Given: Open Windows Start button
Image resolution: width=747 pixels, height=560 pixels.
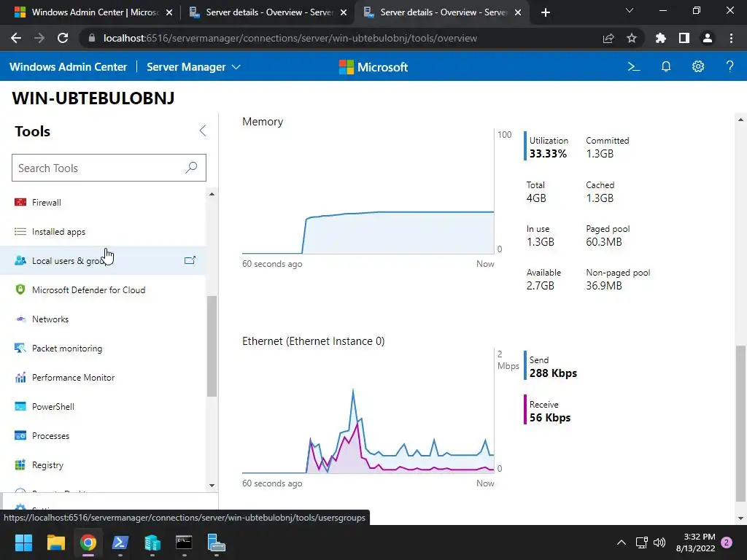Looking at the screenshot, I should 23,542.
